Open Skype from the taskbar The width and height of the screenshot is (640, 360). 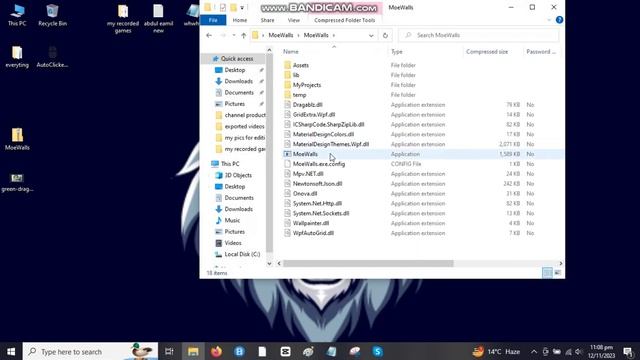click(x=378, y=351)
